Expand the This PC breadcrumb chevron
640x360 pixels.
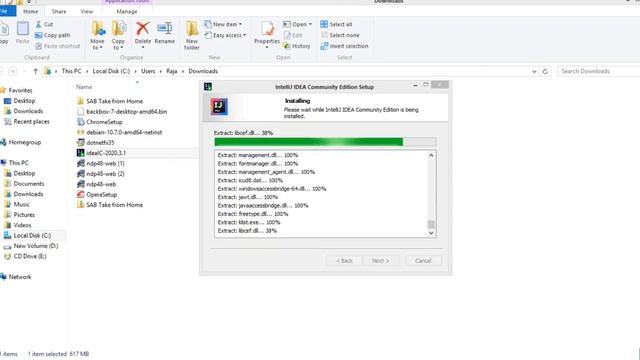(x=87, y=71)
